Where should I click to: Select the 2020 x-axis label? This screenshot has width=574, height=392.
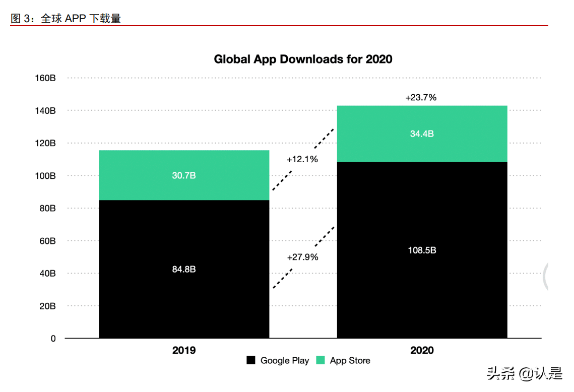pos(422,350)
